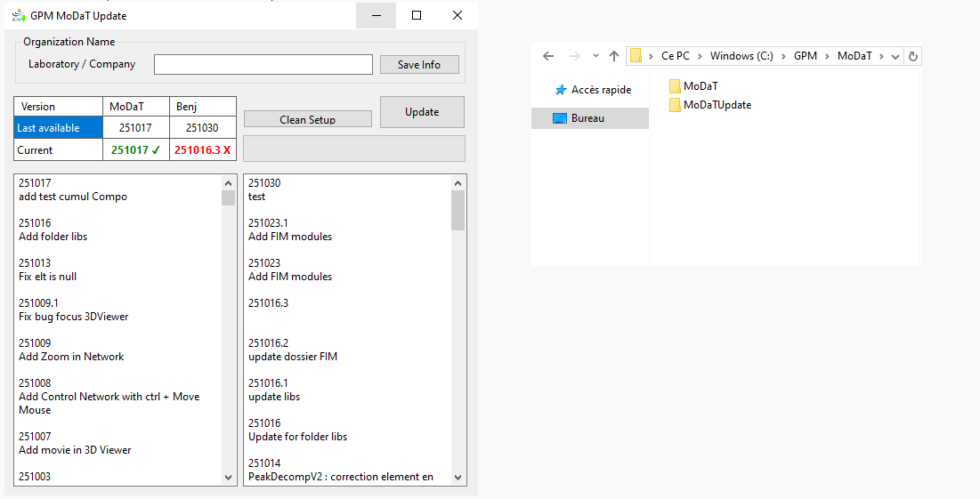Click MoDaT last available value 251017
Screen dimensions: 980x499
coord(135,127)
